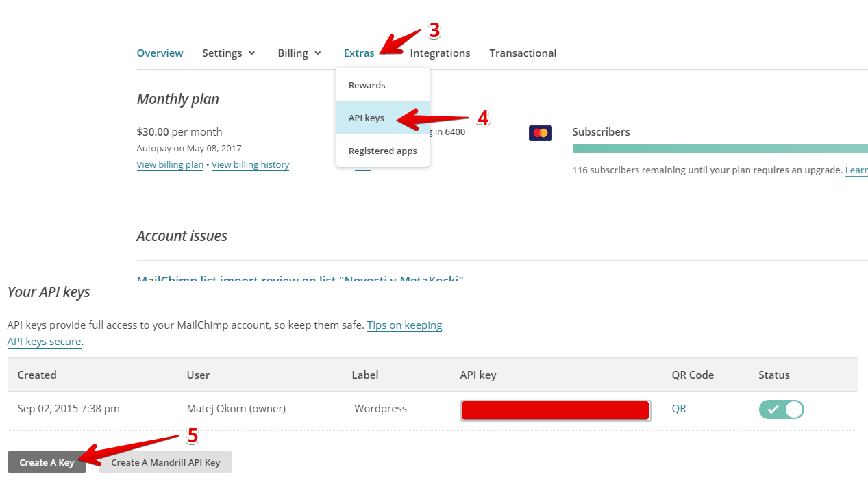This screenshot has width=868, height=493.
Task: Expand the Settings dropdown chevron
Action: [251, 53]
